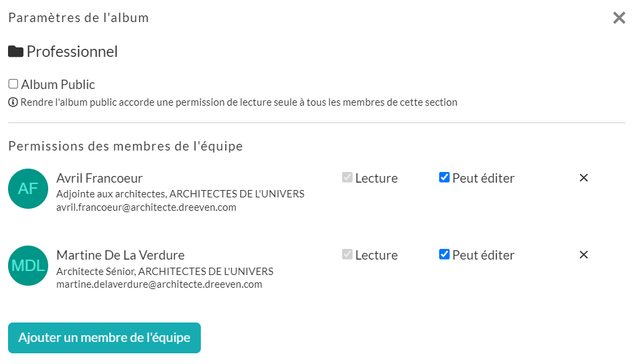Enable the Album Public checkbox

click(x=13, y=84)
